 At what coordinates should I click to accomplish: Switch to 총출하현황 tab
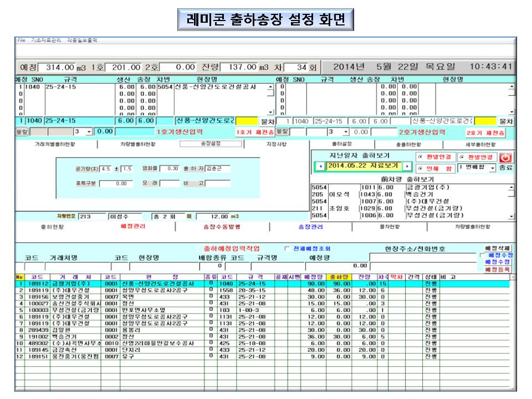(x=408, y=145)
